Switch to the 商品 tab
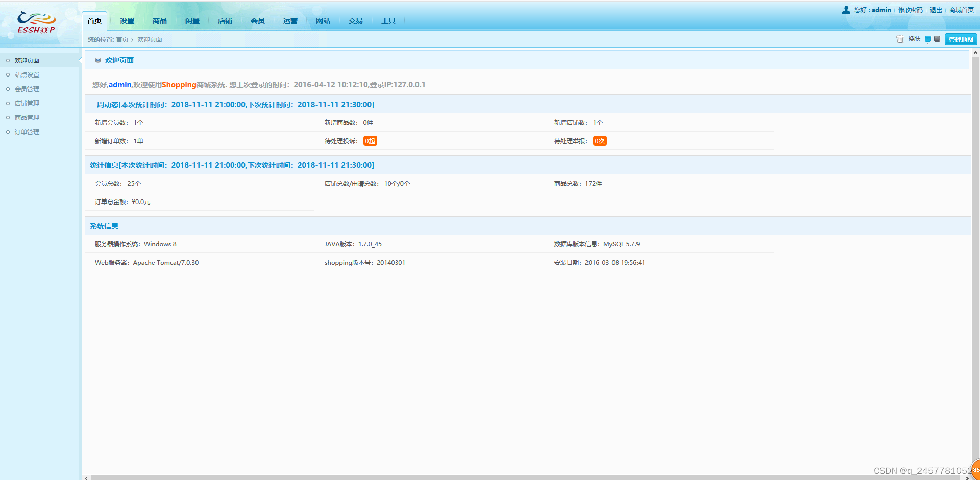980x480 pixels. tap(159, 20)
